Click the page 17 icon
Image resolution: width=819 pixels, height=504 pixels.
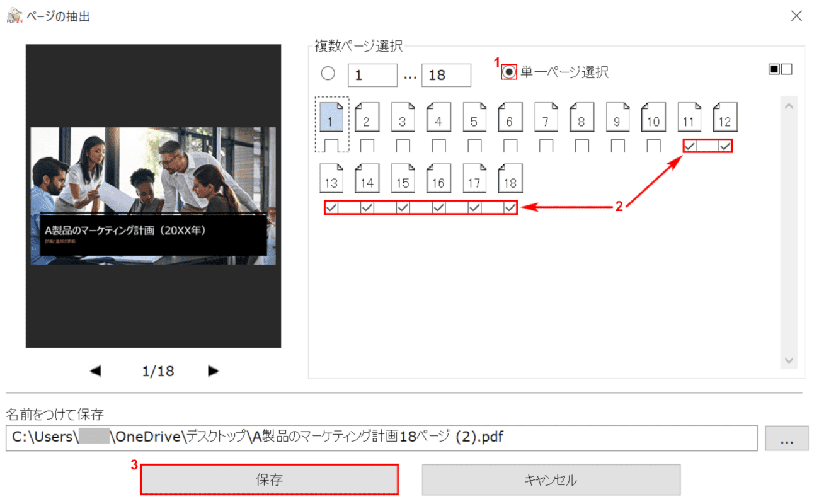[474, 178]
